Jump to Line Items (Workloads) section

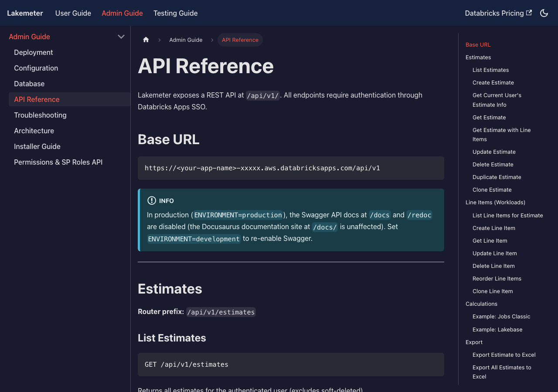(495, 202)
